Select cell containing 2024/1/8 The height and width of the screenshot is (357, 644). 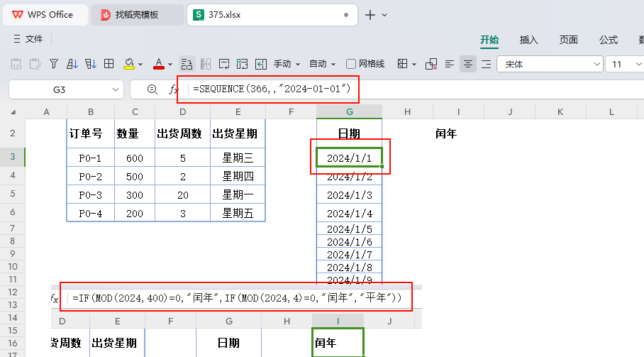(x=350, y=267)
